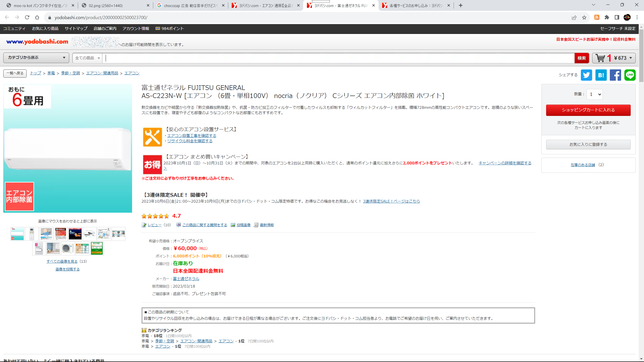Open セーフサーチ 未設定 setting
Viewport: 644px width, 362px height.
click(x=618, y=29)
